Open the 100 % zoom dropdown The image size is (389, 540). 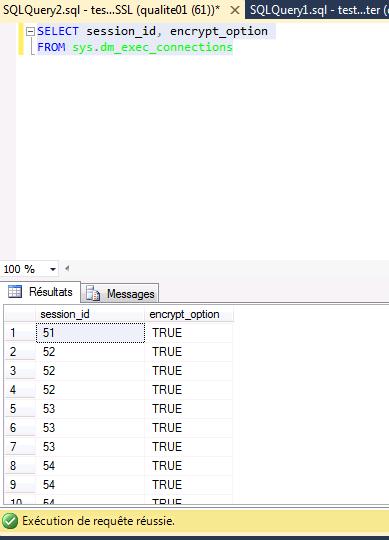click(x=53, y=269)
